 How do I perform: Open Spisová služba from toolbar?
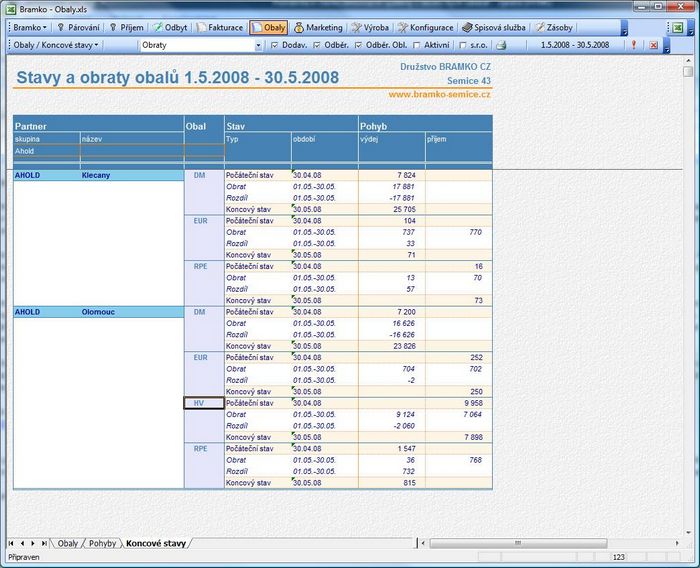pos(494,28)
